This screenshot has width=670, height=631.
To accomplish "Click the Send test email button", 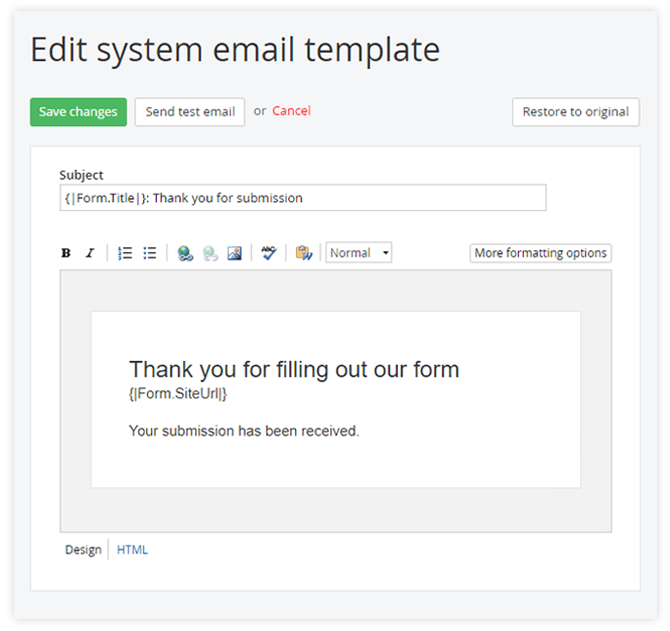I will tap(190, 112).
